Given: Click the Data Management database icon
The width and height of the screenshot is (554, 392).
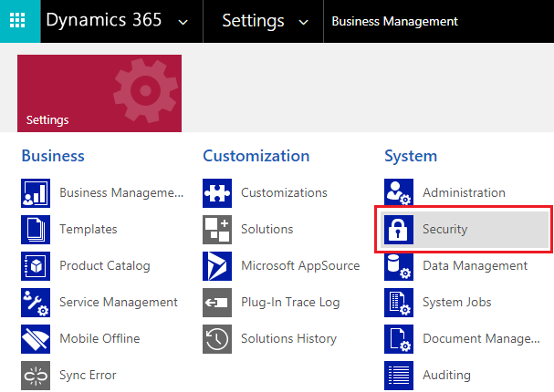Looking at the screenshot, I should coord(399,267).
